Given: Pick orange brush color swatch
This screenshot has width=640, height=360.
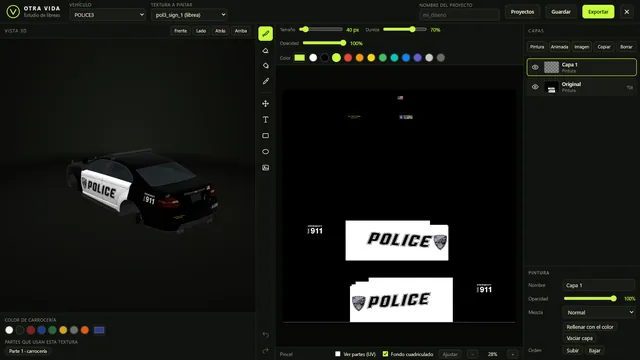Looking at the screenshot, I should pyautogui.click(x=360, y=58).
